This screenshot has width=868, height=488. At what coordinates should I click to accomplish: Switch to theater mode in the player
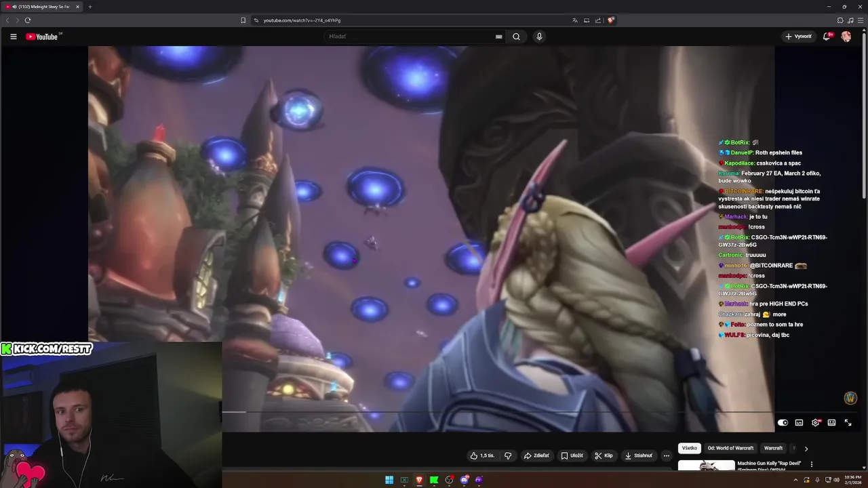coord(831,422)
